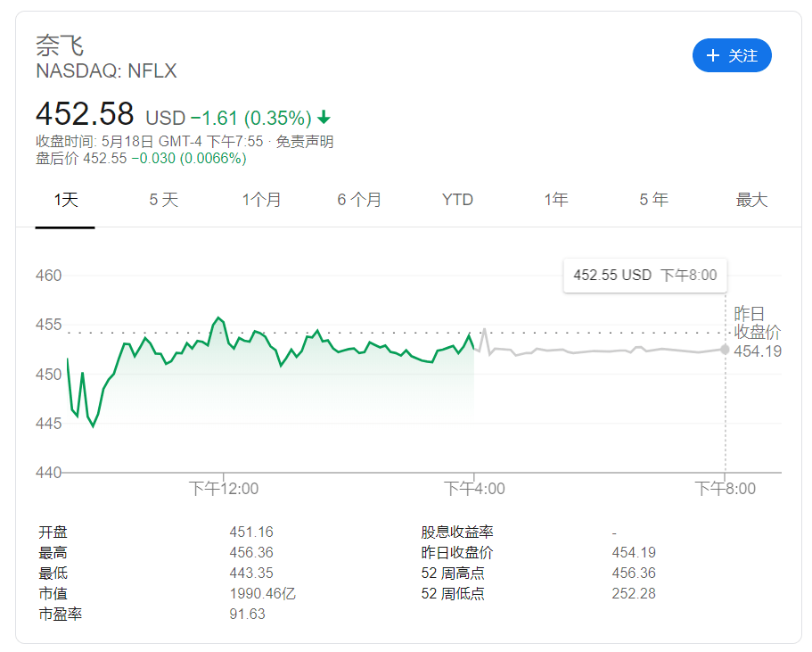Click the 452.55 USD chart tooltip
Screen dimensions: 812x652
644,276
